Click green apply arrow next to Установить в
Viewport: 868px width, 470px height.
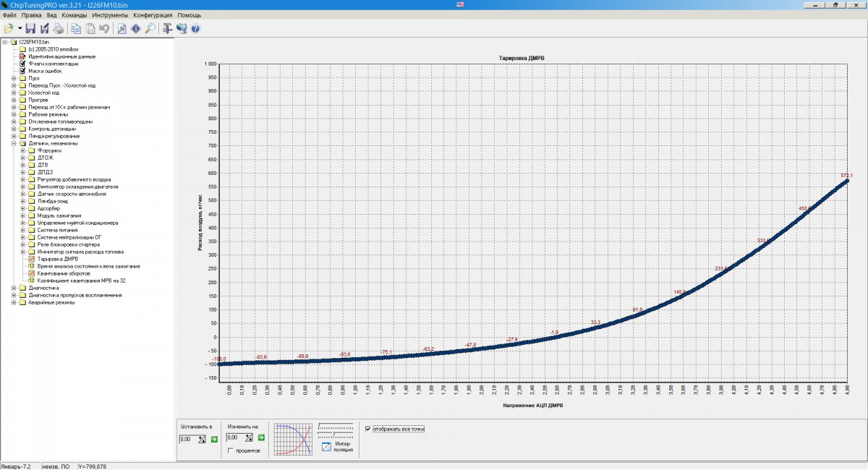[214, 439]
